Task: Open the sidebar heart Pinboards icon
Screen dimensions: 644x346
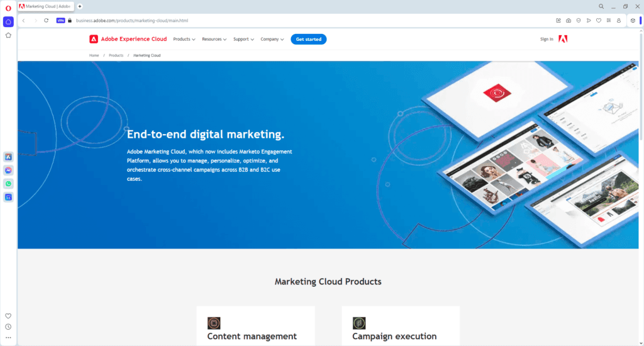Action: tap(8, 316)
